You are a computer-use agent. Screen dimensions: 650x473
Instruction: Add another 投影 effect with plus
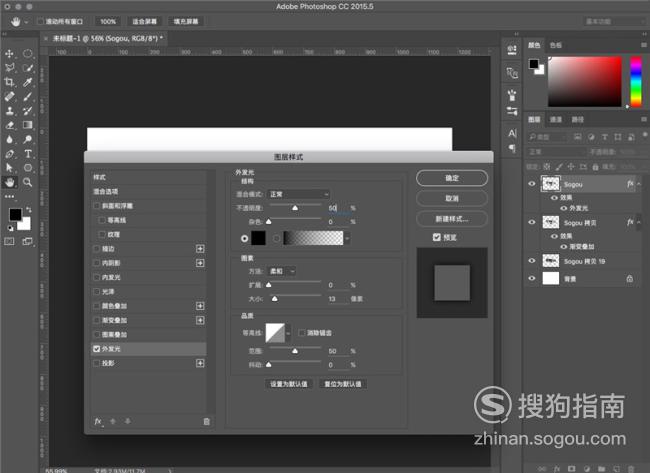(x=200, y=363)
